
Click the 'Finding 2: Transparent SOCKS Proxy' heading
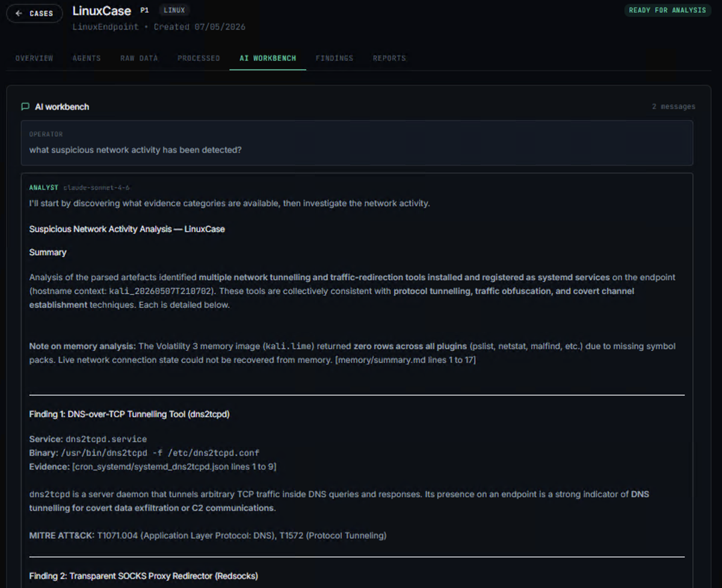click(x=143, y=576)
